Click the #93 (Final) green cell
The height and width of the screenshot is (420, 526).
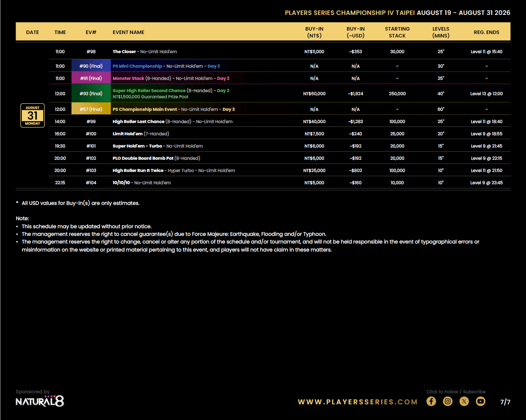[x=91, y=93]
